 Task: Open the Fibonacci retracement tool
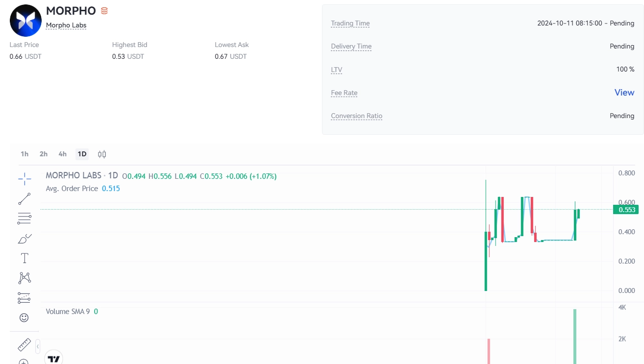coord(25,218)
